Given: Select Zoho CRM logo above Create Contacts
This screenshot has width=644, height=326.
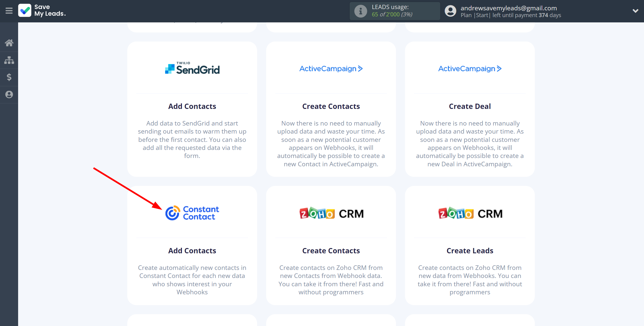Looking at the screenshot, I should click(x=331, y=213).
